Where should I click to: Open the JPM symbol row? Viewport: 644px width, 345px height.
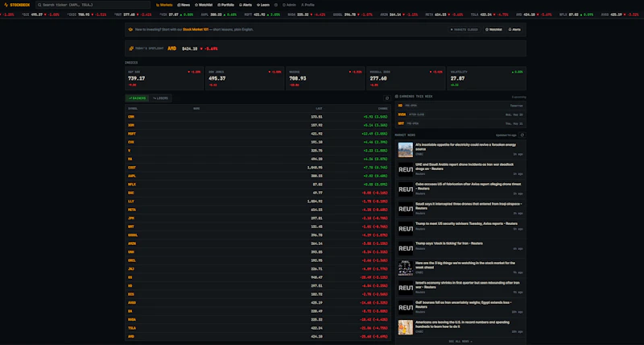point(258,218)
